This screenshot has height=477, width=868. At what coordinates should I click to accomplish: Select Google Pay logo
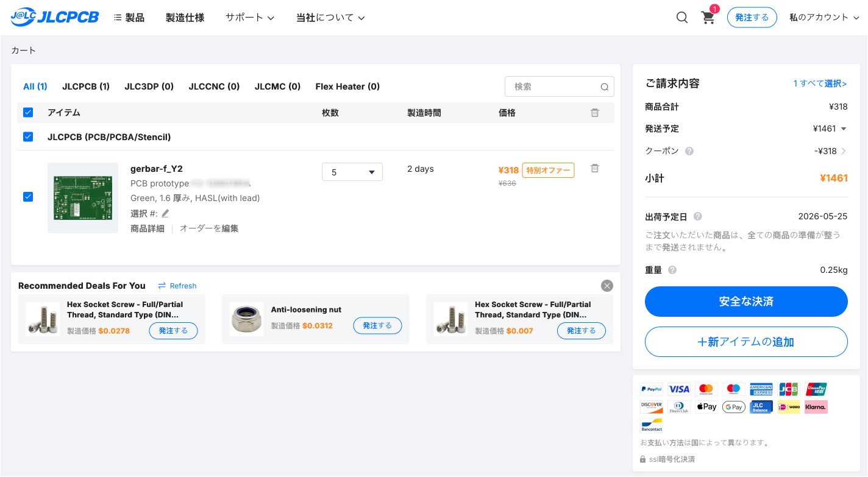coord(734,407)
